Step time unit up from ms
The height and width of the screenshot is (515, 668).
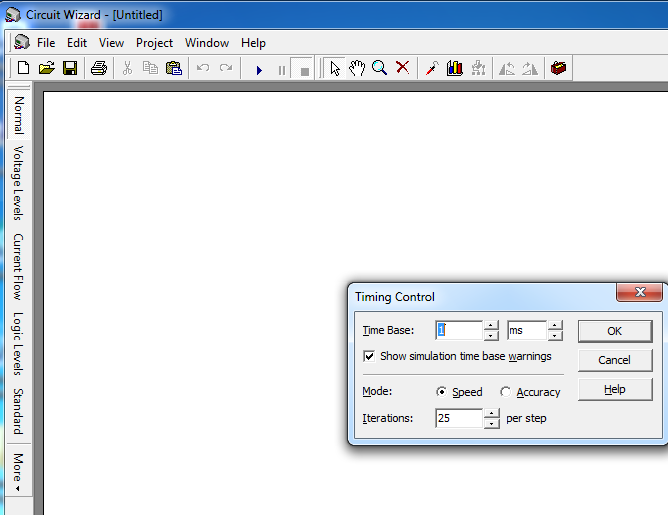pyautogui.click(x=555, y=325)
